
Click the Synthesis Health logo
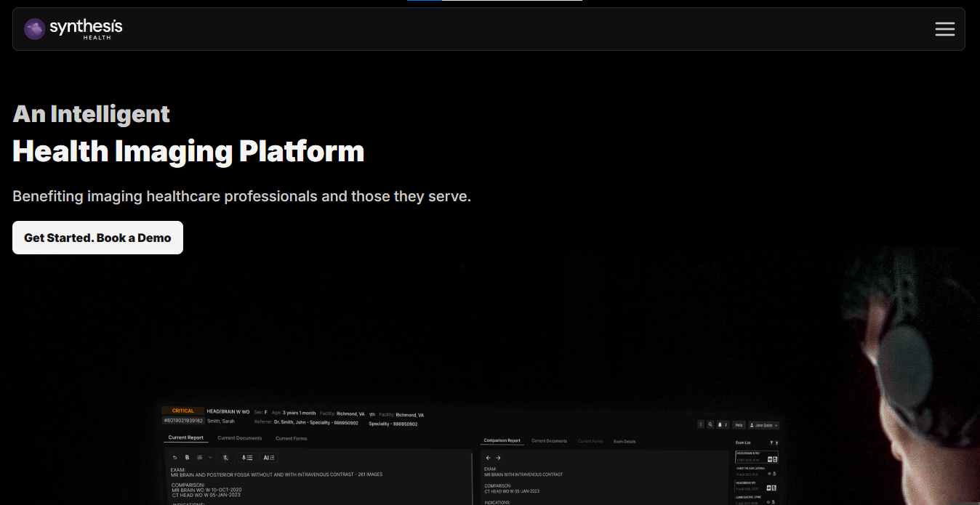73,29
